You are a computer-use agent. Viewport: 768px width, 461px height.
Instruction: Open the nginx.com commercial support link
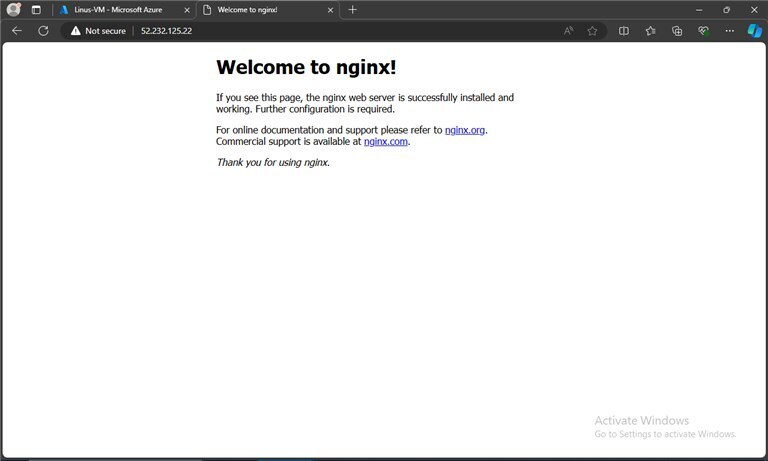386,142
